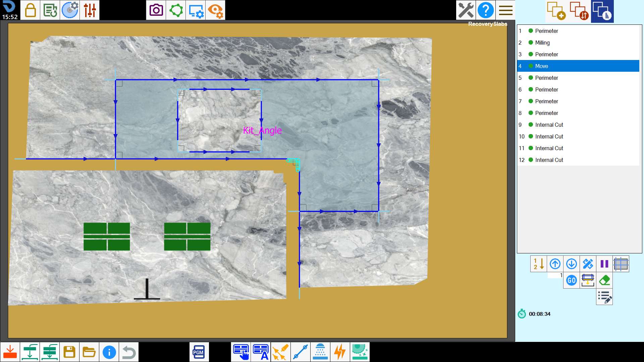Screen dimensions: 644x362
Task: Click the orange lightning bolt icon
Action: pos(340,352)
